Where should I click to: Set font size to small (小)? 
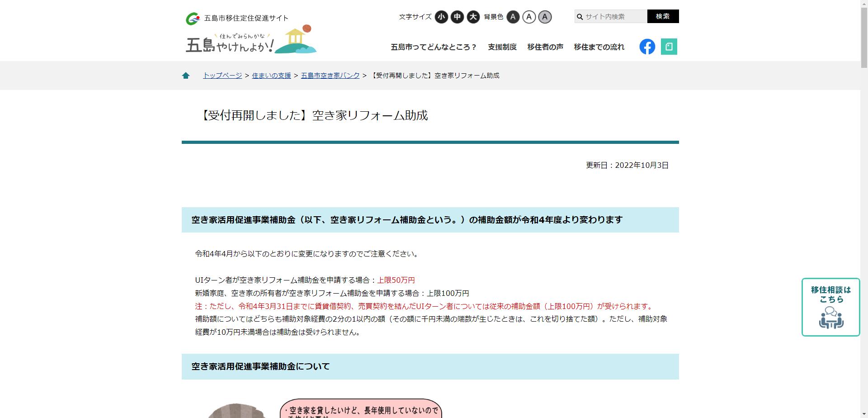click(x=441, y=17)
